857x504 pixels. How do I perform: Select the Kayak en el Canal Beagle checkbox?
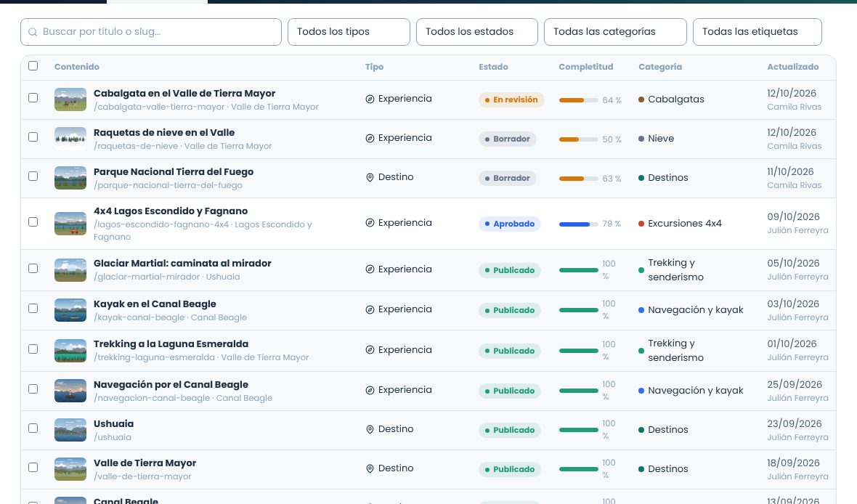pyautogui.click(x=33, y=309)
